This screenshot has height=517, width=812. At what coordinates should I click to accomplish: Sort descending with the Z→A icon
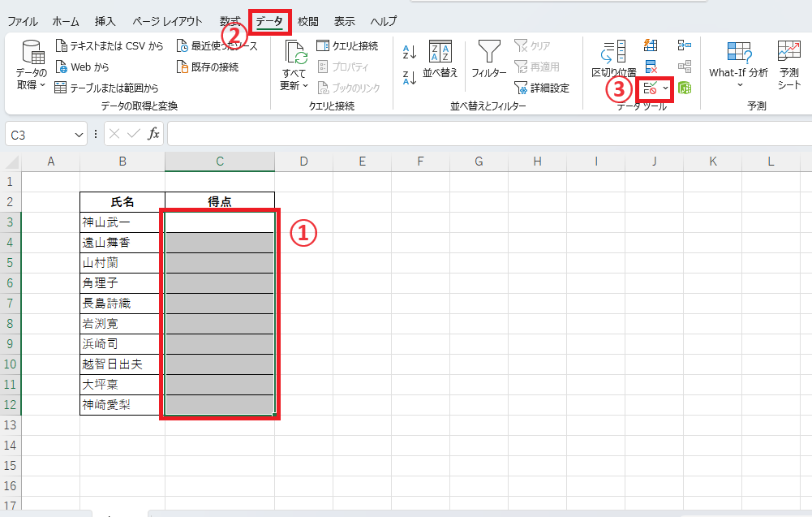point(410,78)
